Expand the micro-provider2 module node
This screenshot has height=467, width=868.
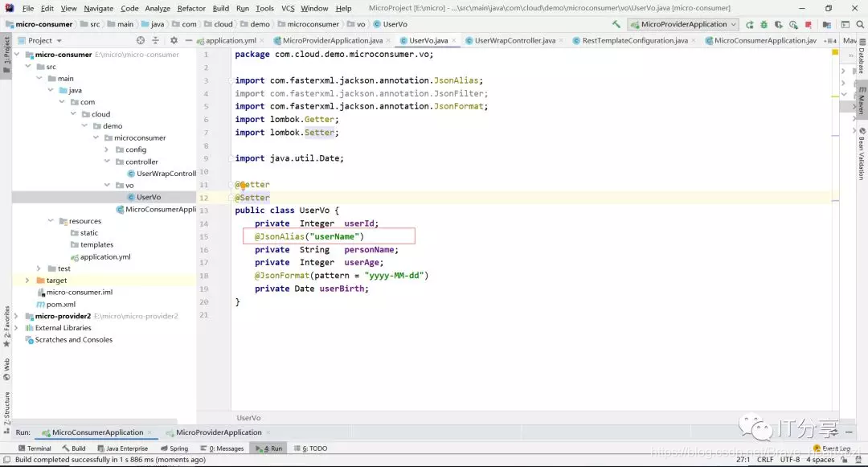click(16, 316)
